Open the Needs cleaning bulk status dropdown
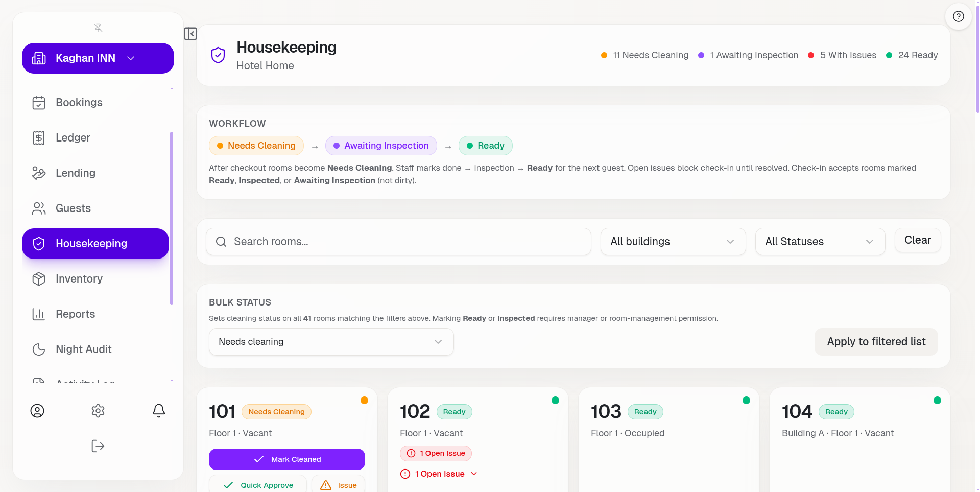This screenshot has width=980, height=492. [331, 342]
